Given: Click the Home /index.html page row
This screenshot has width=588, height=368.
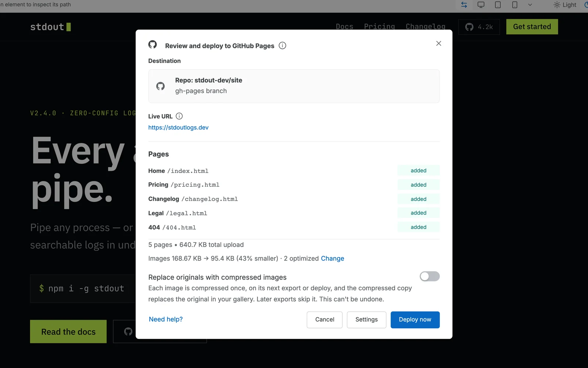Looking at the screenshot, I should pyautogui.click(x=294, y=171).
